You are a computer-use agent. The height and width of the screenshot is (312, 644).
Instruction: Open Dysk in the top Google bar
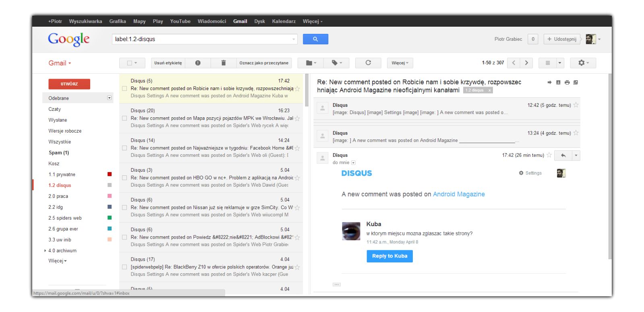coord(259,21)
